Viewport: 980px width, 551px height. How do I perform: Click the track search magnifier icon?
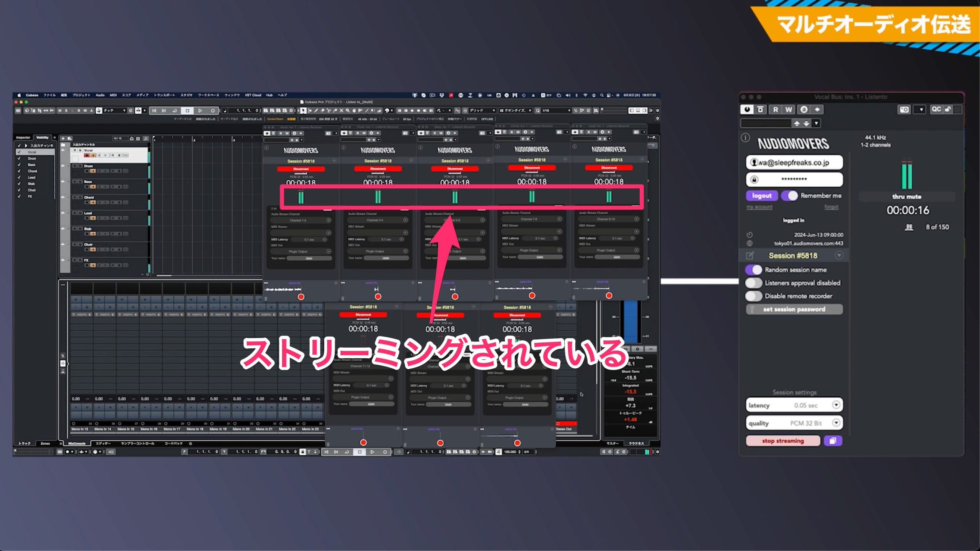point(145,138)
